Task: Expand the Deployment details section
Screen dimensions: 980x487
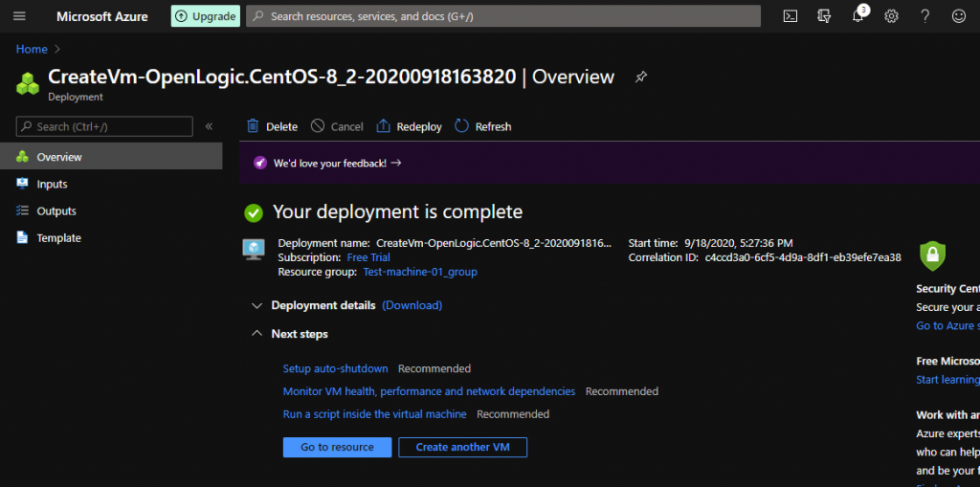Action: tap(256, 305)
